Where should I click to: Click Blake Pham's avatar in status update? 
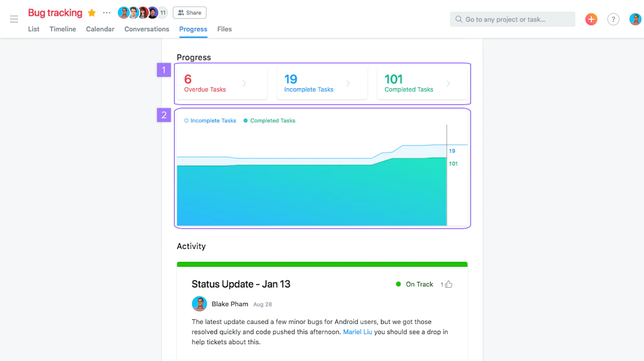click(x=199, y=304)
